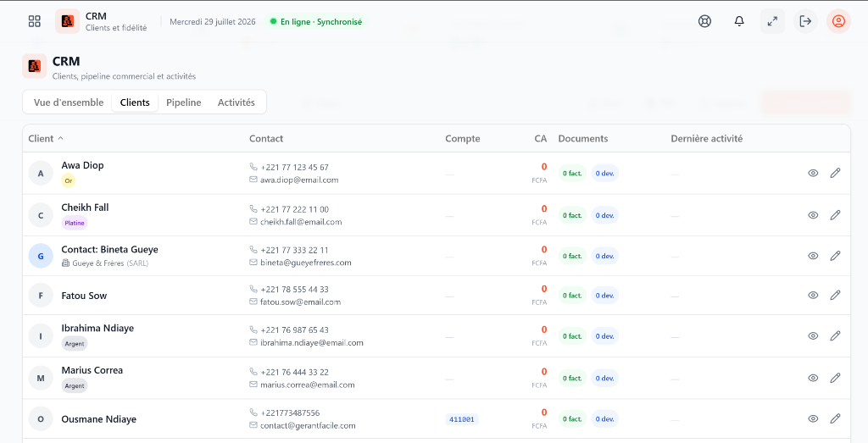The height and width of the screenshot is (443, 868).
Task: Click phone number +221 76 444 33 22
Action: tap(294, 372)
